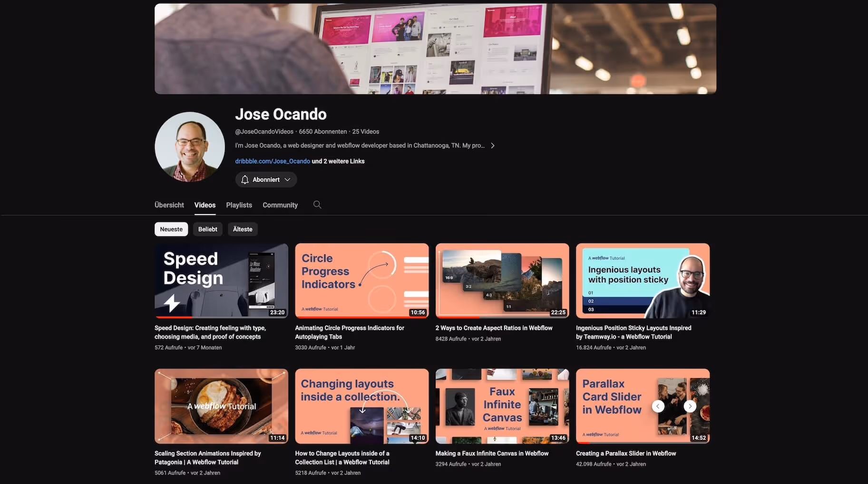Click title 'Animating Circle Progress Indicators for Autoplaying Tabs'
This screenshot has height=484, width=868.
pos(350,332)
